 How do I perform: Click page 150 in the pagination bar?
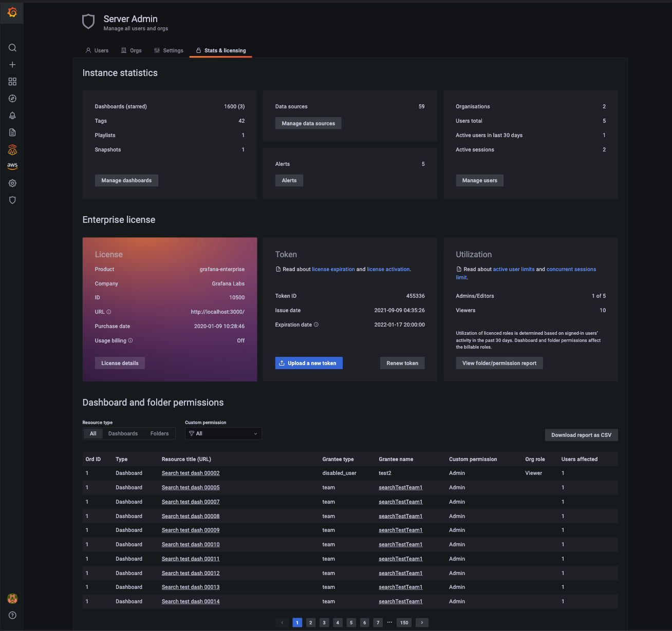tap(404, 622)
